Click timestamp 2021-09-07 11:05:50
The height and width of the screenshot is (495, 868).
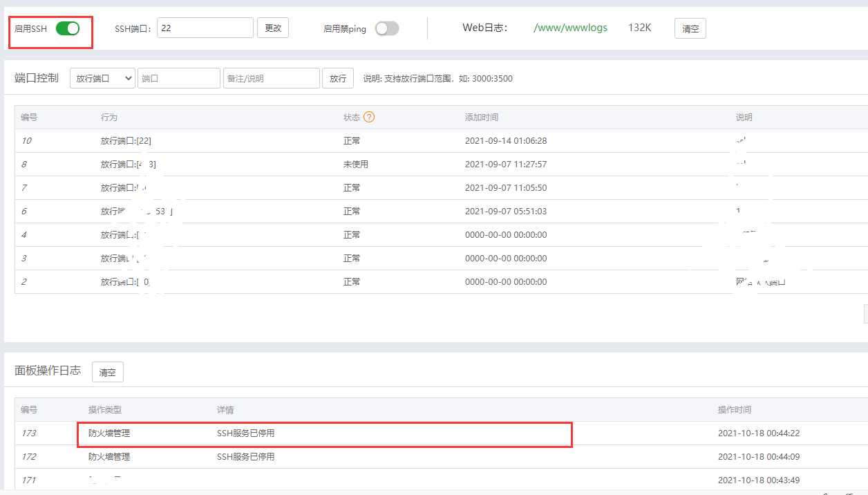[x=506, y=187]
